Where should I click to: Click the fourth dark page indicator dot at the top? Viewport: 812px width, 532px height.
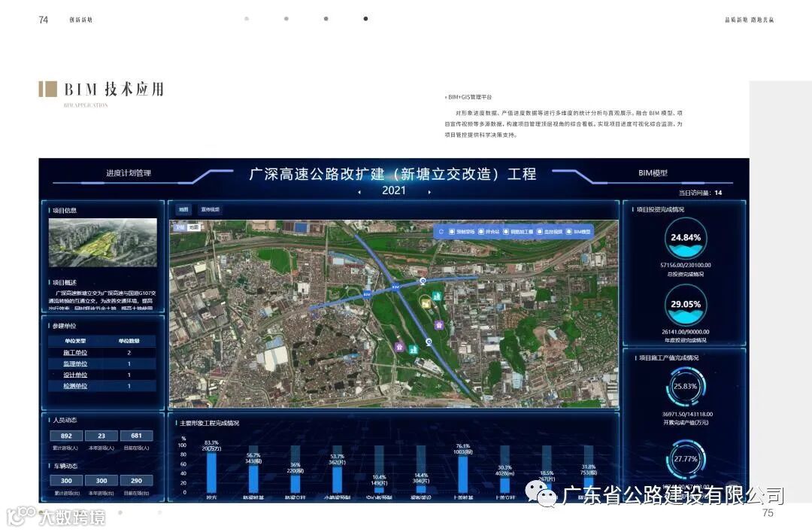click(x=365, y=19)
